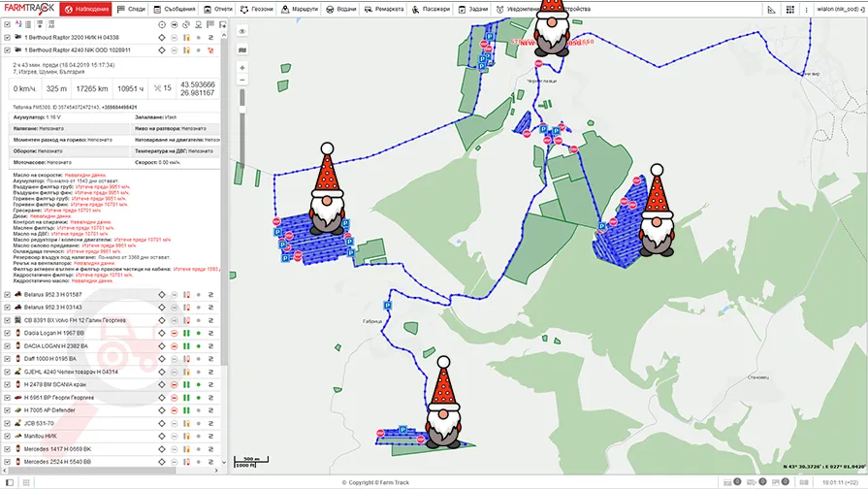Select unit Mercedes 1417 Н 0569 ВК
Screen dimensions: 868x490
(x=57, y=449)
